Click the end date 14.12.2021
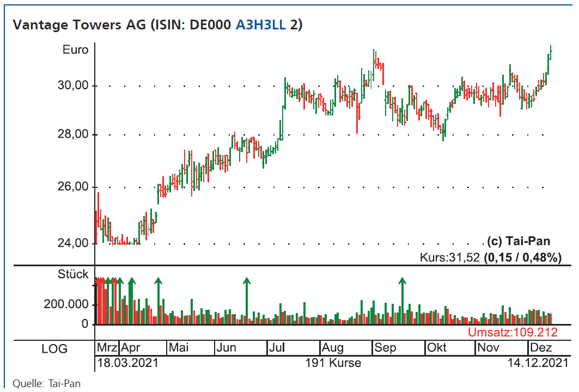The image size is (579, 392). (538, 363)
